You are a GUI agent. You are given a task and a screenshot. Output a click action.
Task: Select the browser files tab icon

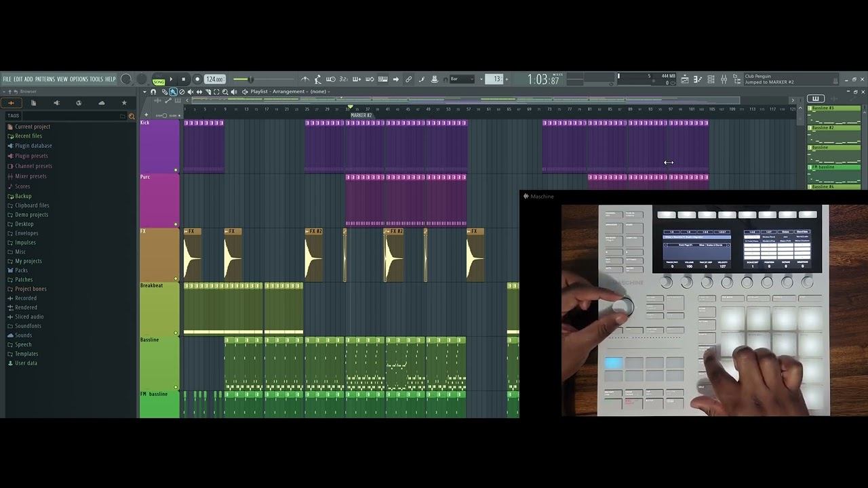(33, 103)
